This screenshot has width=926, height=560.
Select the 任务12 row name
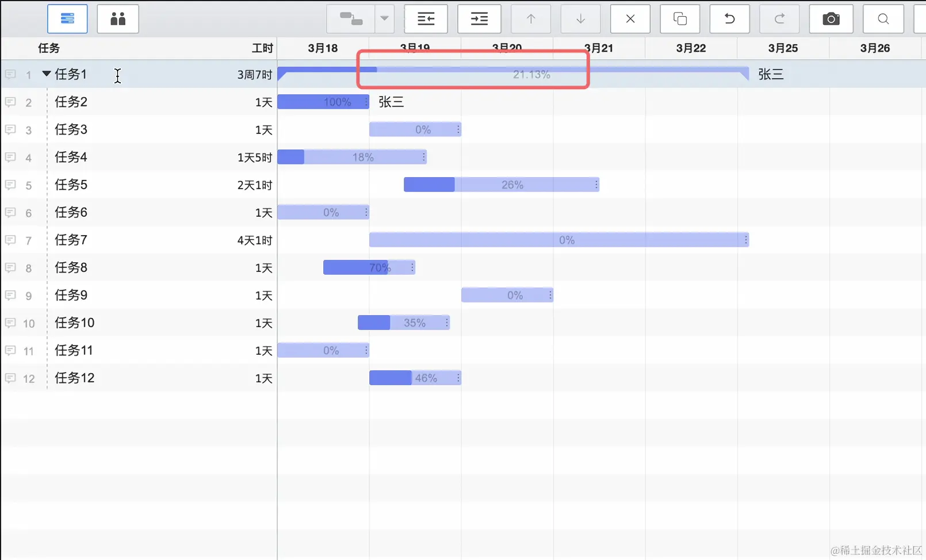[74, 378]
